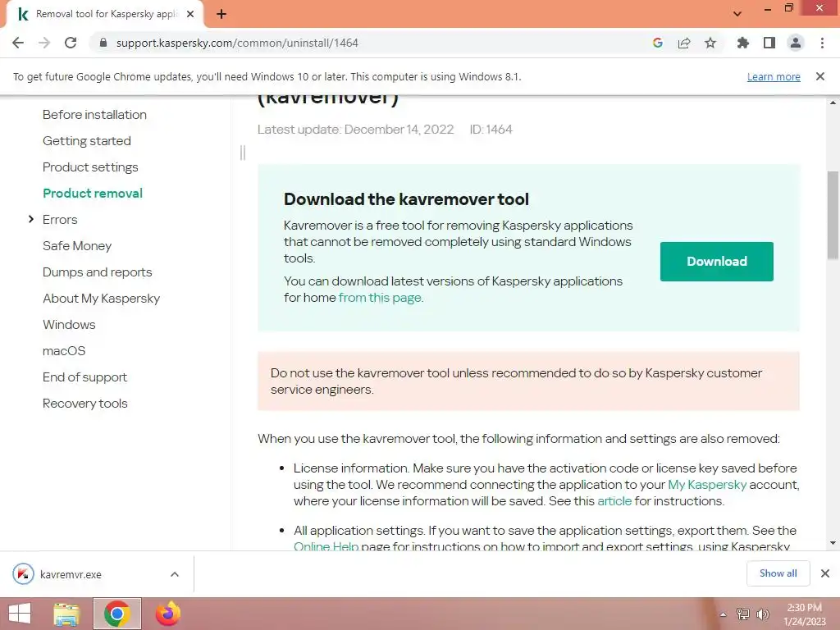The height and width of the screenshot is (630, 840).
Task: Open Before installation section
Action: click(x=95, y=115)
